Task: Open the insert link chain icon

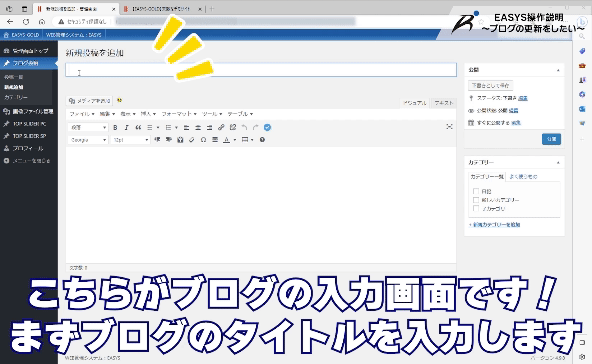Action: 221,127
